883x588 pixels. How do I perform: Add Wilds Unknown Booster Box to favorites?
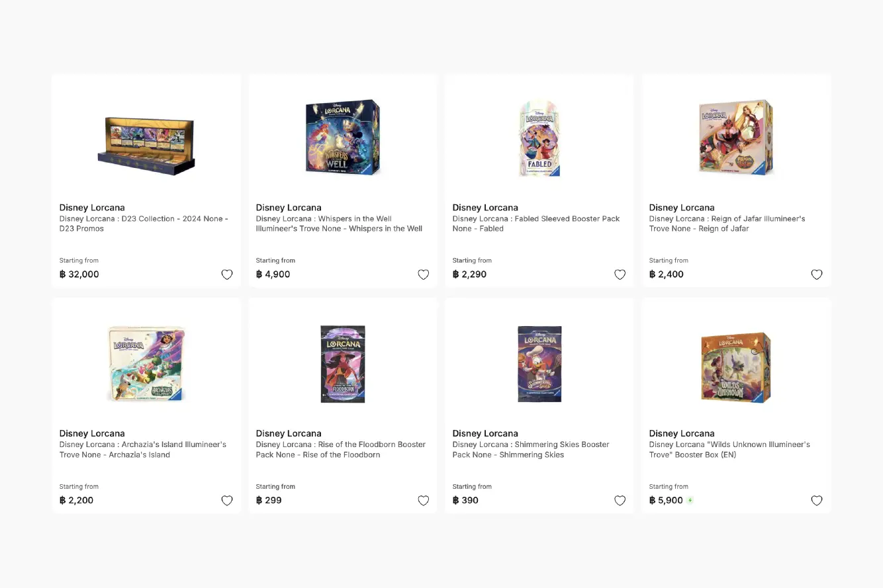(x=817, y=501)
